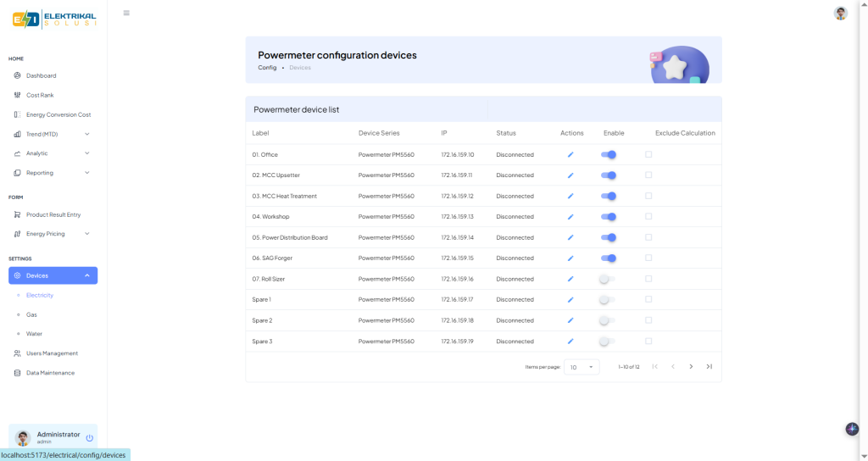Image resolution: width=868 pixels, height=461 pixels.
Task: Open the Dashboard page
Action: [41, 75]
